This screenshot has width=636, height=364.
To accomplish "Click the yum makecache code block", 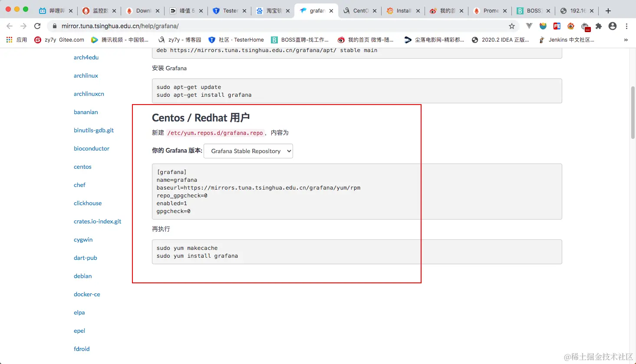I will [357, 252].
